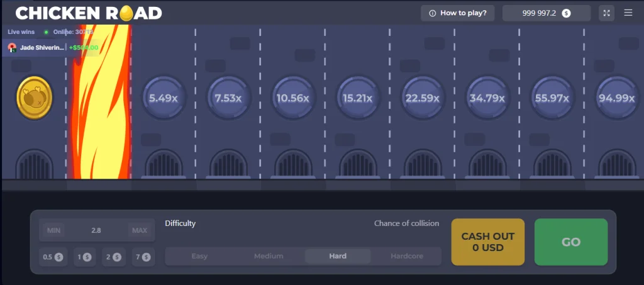Open the hamburger menu icon
Viewport: 644px width, 285px height.
[x=628, y=13]
